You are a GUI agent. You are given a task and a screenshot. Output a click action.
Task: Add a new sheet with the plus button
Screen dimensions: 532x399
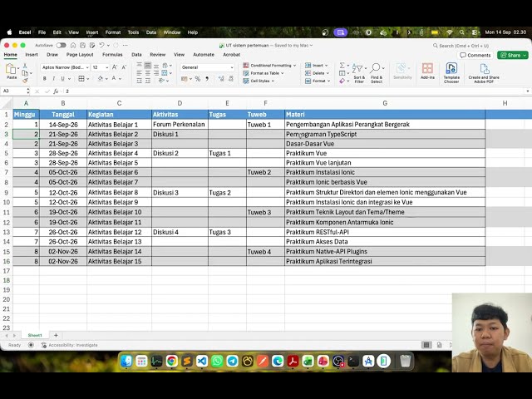click(x=56, y=335)
